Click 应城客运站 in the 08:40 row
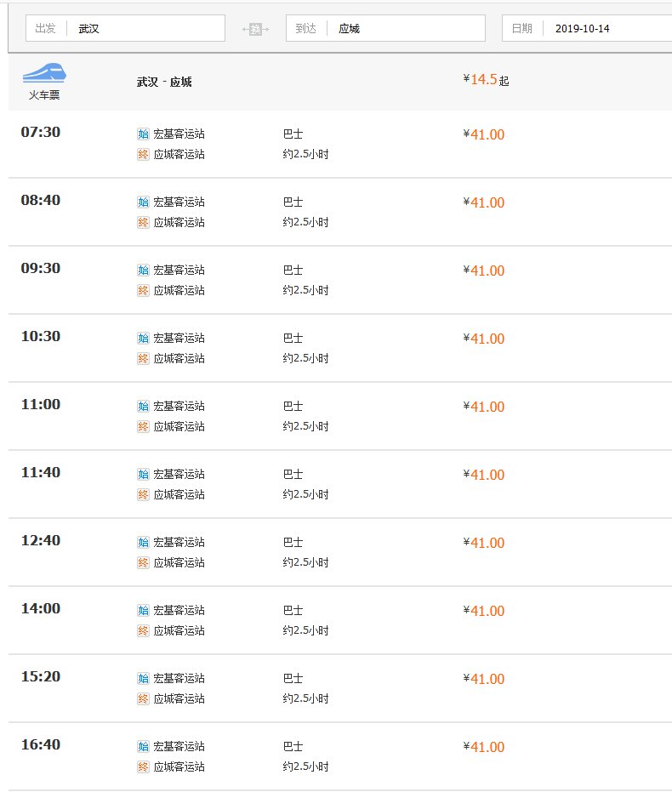 [x=179, y=222]
